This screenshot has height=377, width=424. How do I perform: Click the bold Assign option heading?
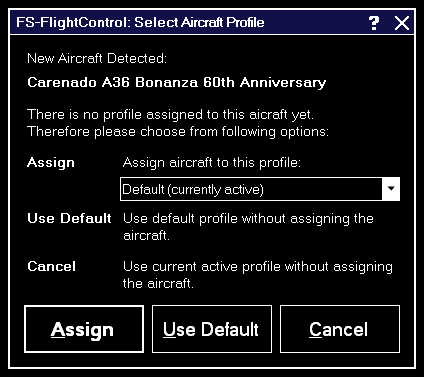tap(51, 163)
